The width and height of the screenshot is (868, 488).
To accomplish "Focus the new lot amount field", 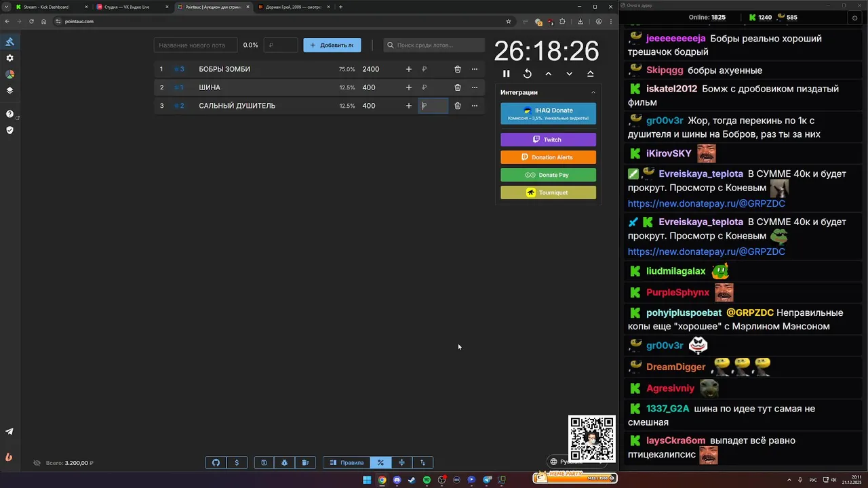I will [281, 45].
